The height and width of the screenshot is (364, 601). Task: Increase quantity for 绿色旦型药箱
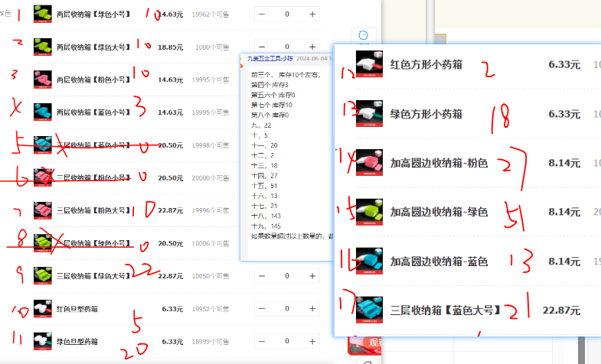pyautogui.click(x=312, y=341)
